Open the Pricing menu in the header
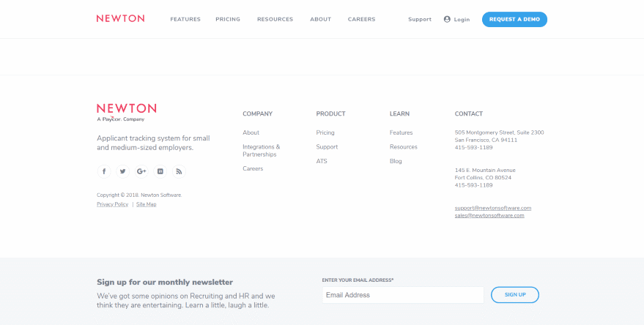The width and height of the screenshot is (644, 325). pos(228,19)
